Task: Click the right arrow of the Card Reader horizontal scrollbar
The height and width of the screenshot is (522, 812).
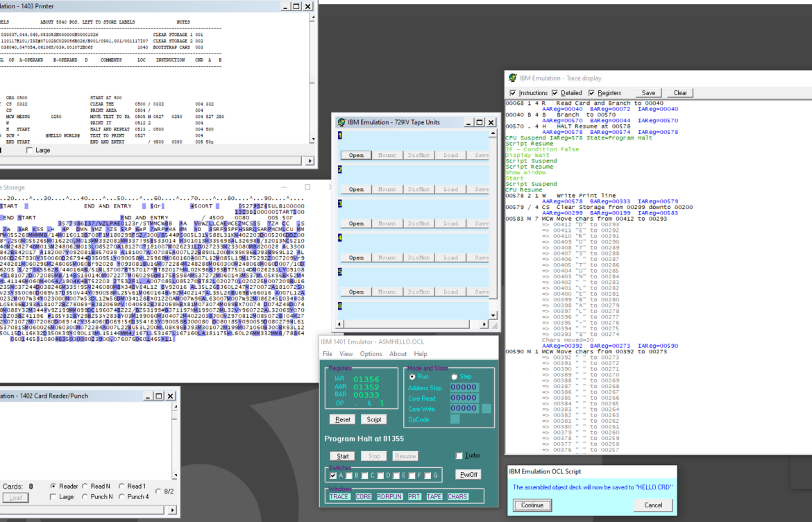Action: [x=172, y=510]
